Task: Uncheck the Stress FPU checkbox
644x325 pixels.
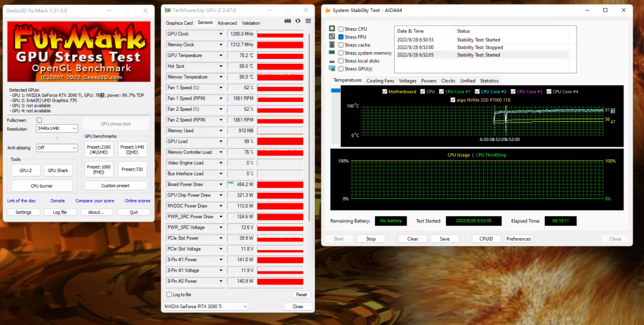Action: point(341,37)
